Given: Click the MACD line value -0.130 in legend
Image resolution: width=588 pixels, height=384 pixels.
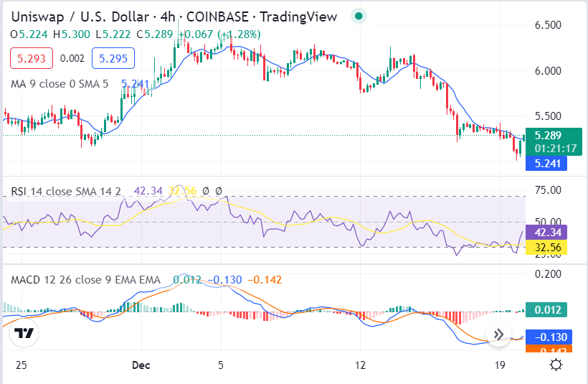Looking at the screenshot, I should [224, 280].
